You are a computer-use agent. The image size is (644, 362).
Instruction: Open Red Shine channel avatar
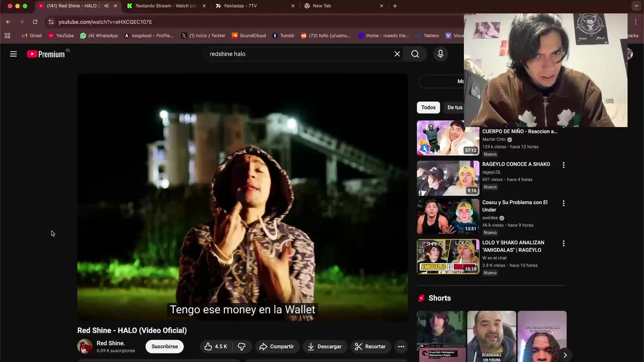pyautogui.click(x=85, y=346)
